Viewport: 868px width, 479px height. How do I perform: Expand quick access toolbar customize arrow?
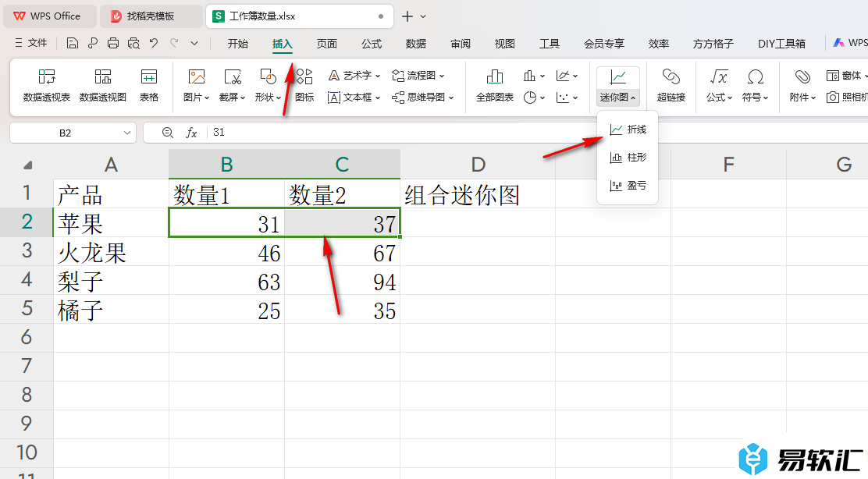tap(194, 43)
